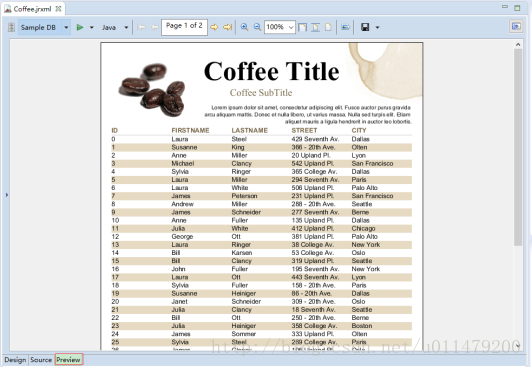Click the 'Michael' first name cell
532x367 pixels.
click(x=183, y=163)
